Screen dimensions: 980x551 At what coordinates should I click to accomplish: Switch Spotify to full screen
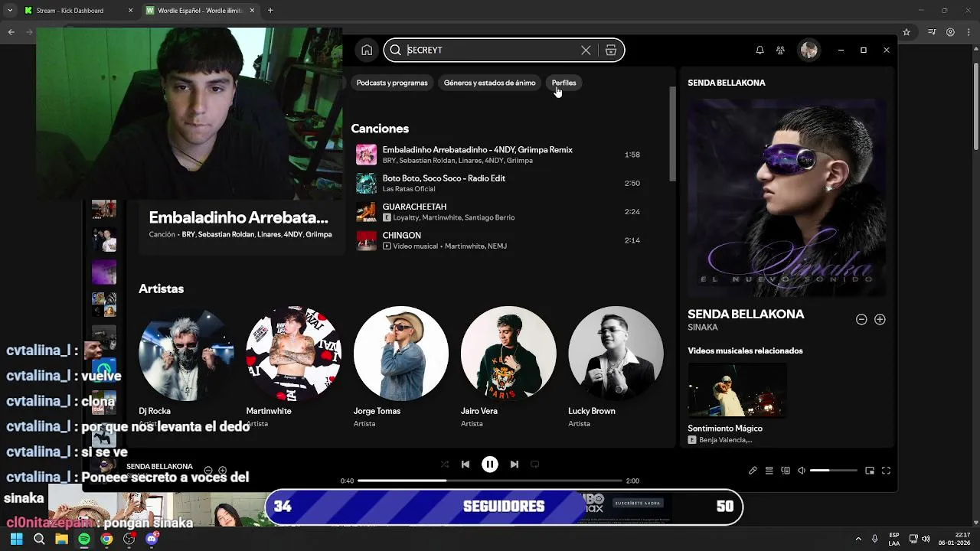pos(886,471)
